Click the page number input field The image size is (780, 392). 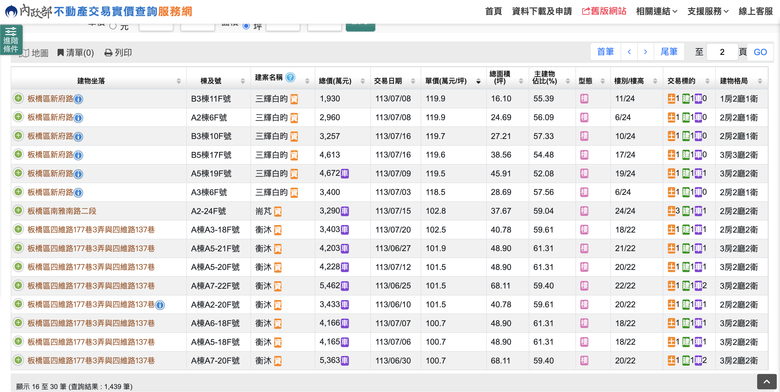[x=722, y=52]
